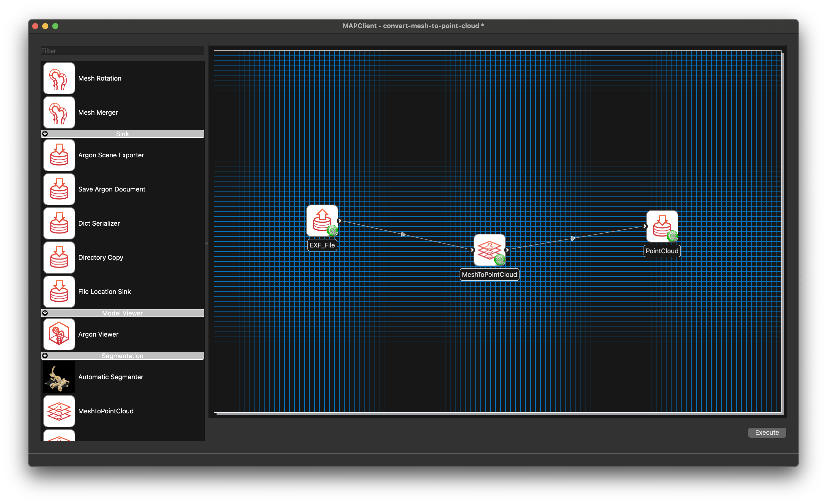Open PointCloud node configure gear badge
The height and width of the screenshot is (504, 827).
tap(672, 236)
